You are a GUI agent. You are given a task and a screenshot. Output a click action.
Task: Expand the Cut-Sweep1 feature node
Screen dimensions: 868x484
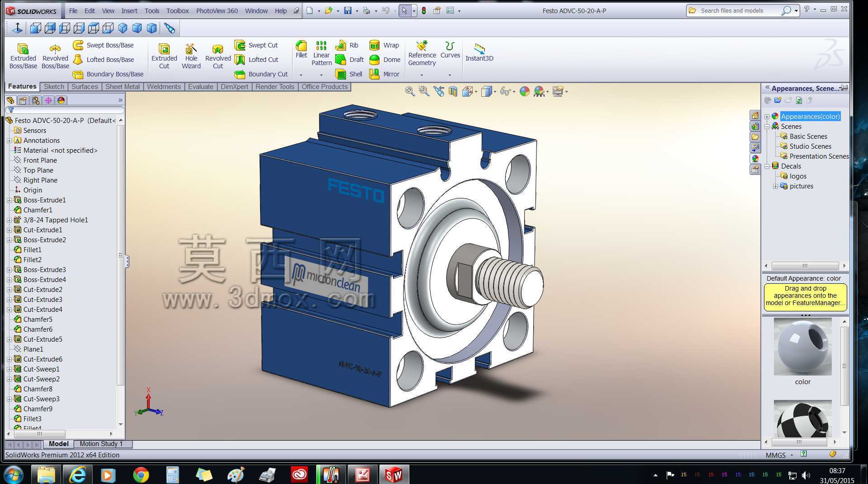pyautogui.click(x=9, y=369)
